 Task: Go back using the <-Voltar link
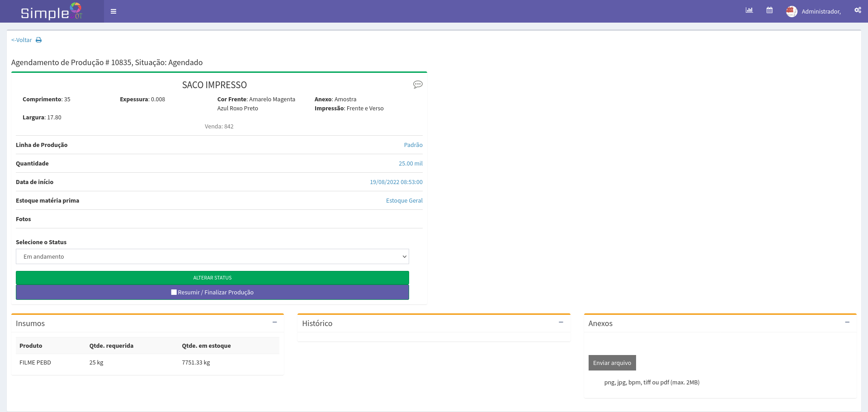[x=22, y=40]
